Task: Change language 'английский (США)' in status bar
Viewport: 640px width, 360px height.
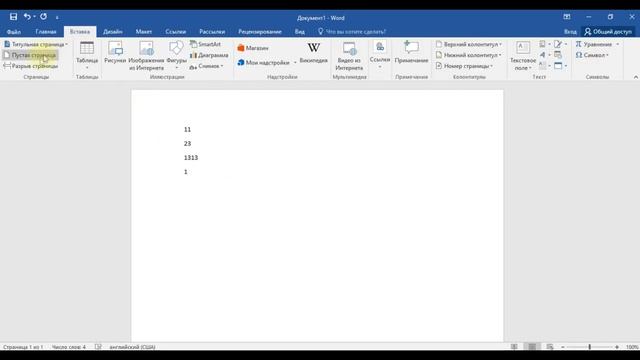Action: pos(132,347)
